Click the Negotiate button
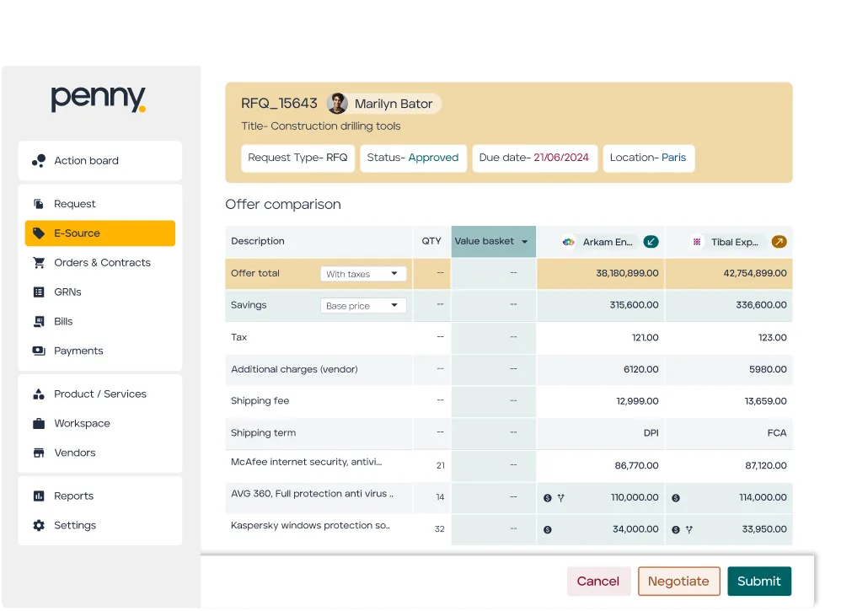 coord(678,582)
